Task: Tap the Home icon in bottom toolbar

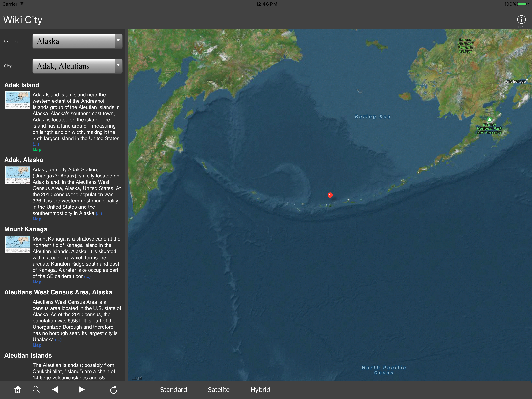Action: (18, 389)
